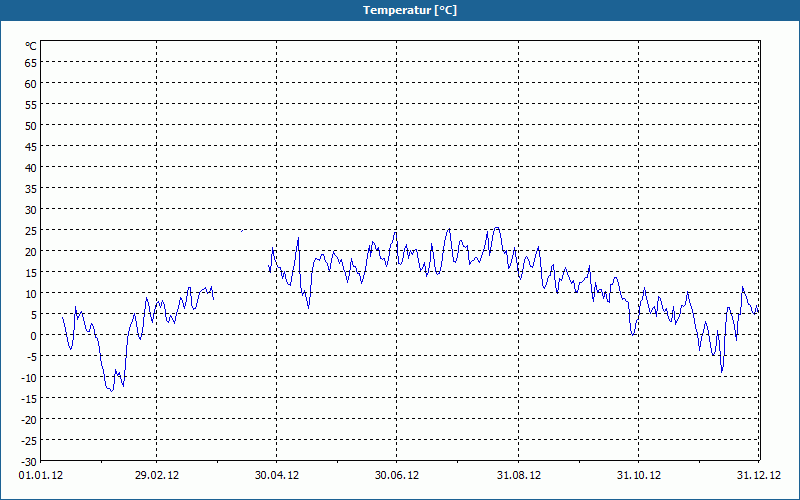Image resolution: width=800 pixels, height=500 pixels.
Task: Click the 25 value on the temperature axis
Action: (x=31, y=231)
